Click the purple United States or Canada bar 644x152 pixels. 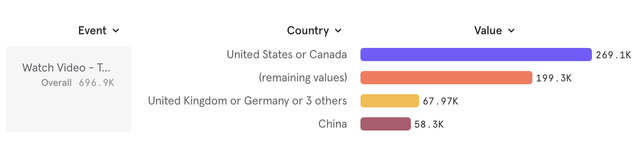(x=476, y=55)
